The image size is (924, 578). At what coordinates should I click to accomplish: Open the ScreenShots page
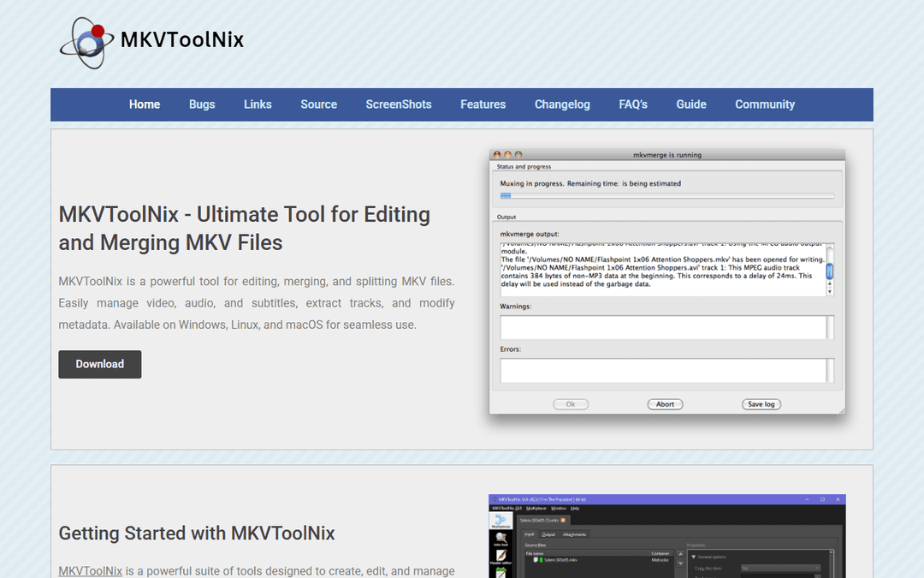(x=399, y=104)
